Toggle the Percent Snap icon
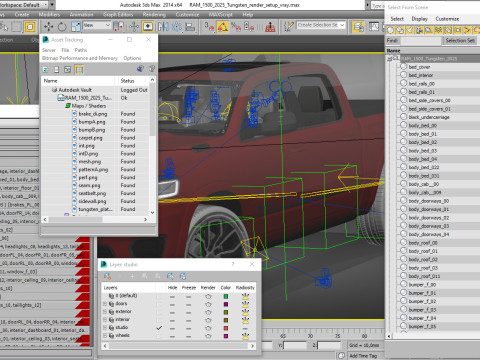Viewport: 480px width, 360px height. 236,26
